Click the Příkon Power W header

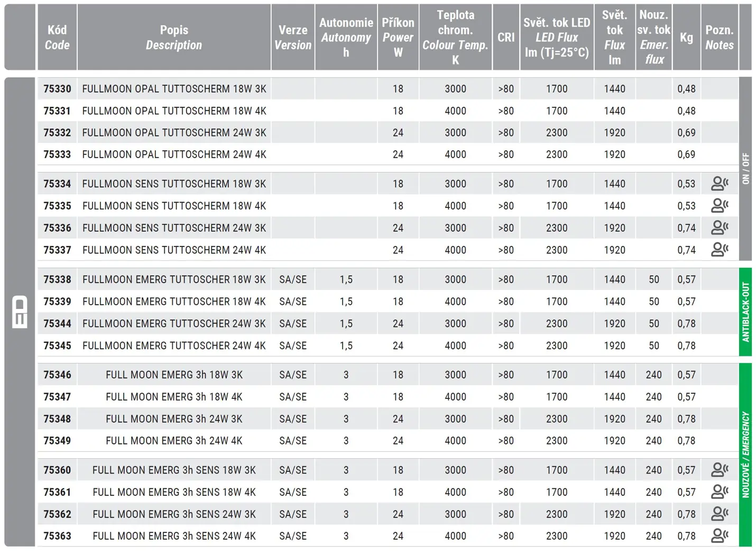(398, 38)
